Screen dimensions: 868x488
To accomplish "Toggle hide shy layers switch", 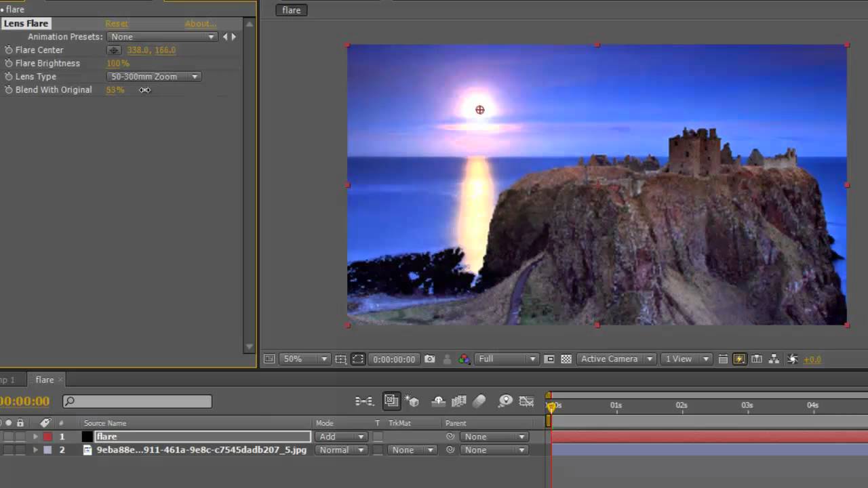I will pyautogui.click(x=438, y=401).
